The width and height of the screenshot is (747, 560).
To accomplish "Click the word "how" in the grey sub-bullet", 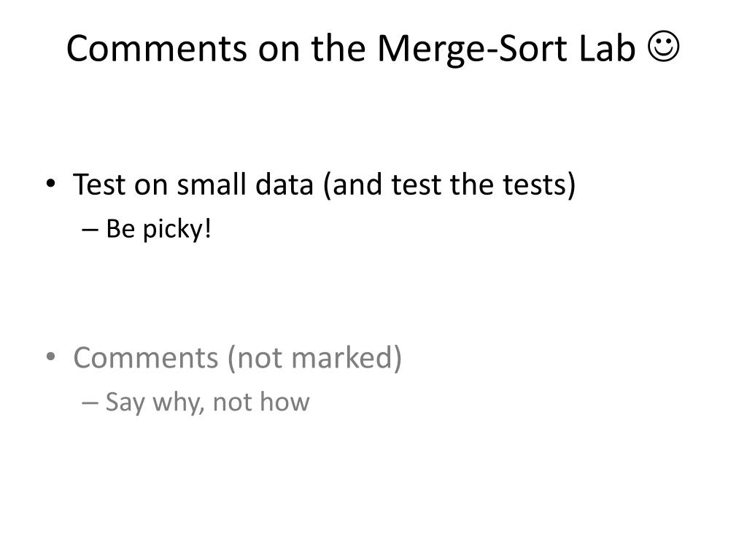I will click(287, 402).
